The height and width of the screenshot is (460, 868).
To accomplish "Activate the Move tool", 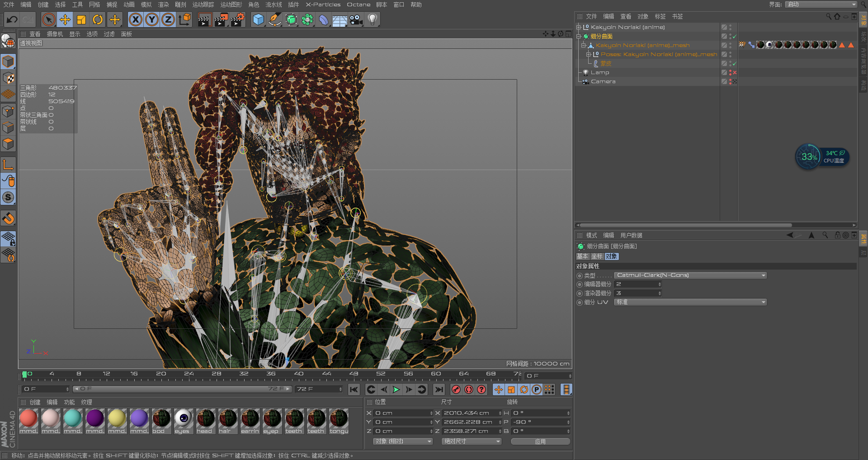I will coord(65,19).
